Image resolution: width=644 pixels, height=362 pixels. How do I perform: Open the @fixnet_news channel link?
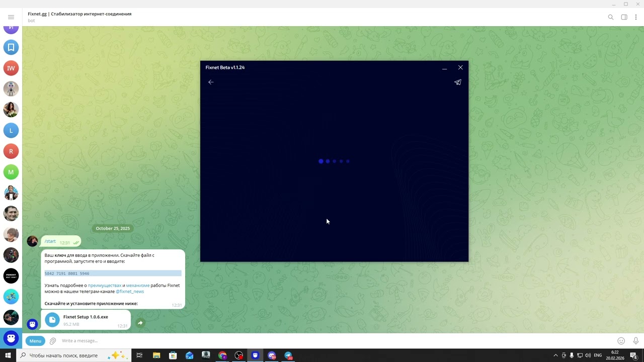point(130,292)
